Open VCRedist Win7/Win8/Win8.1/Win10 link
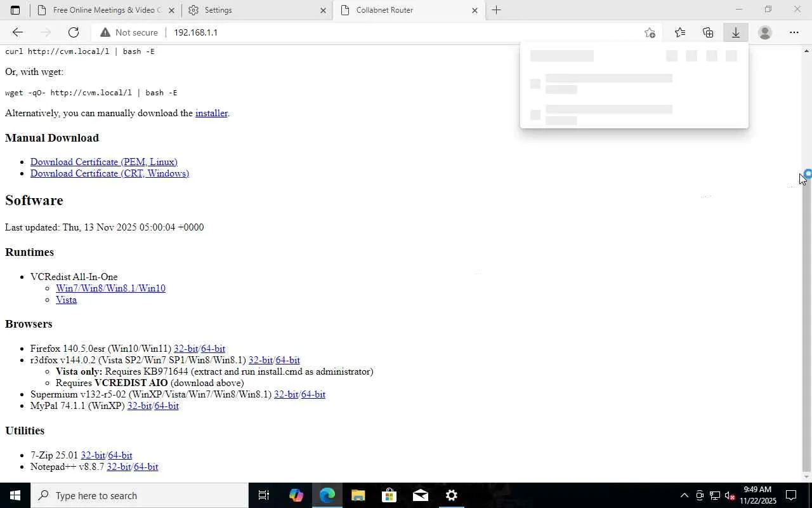The image size is (812, 508). point(110,288)
